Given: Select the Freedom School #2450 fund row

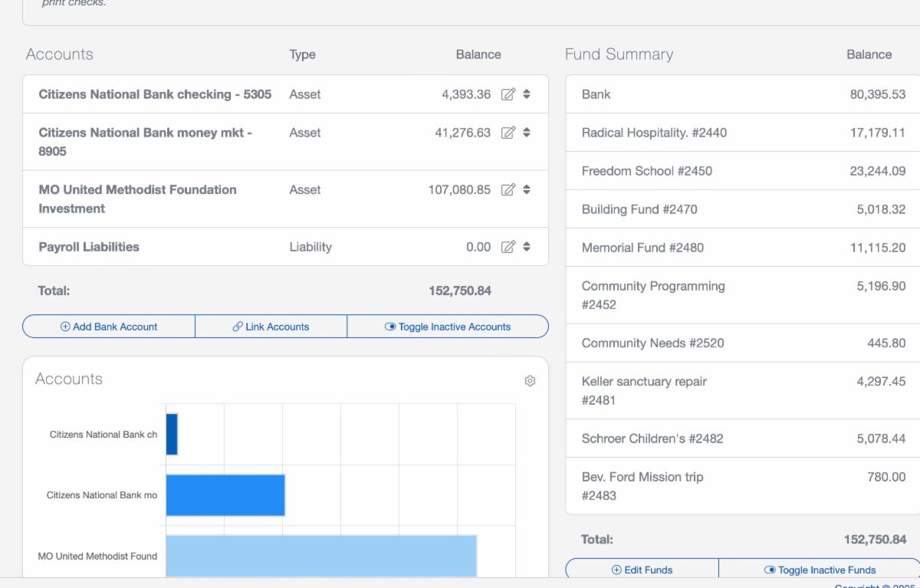Looking at the screenshot, I should click(646, 171).
